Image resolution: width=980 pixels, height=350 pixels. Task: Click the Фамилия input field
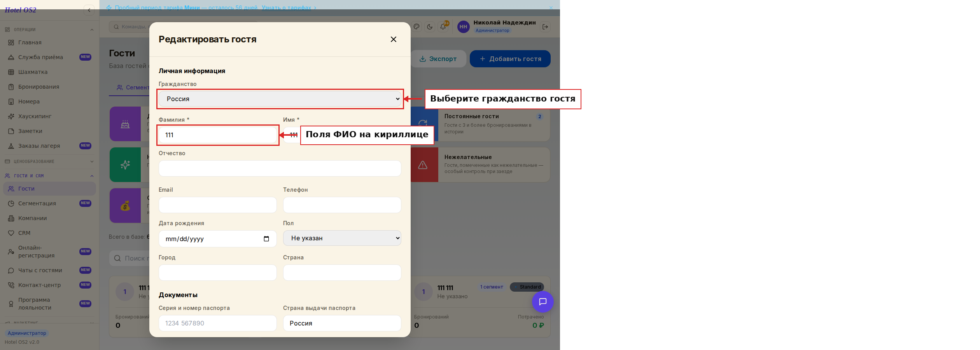[x=217, y=135]
